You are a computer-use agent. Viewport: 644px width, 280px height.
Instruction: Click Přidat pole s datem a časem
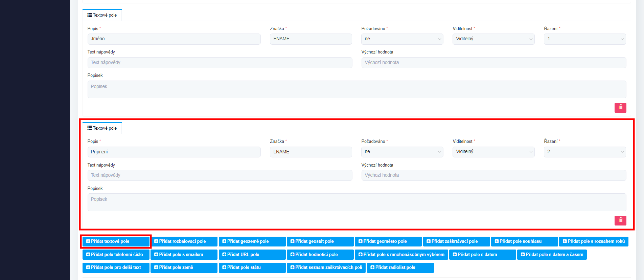tap(552, 255)
